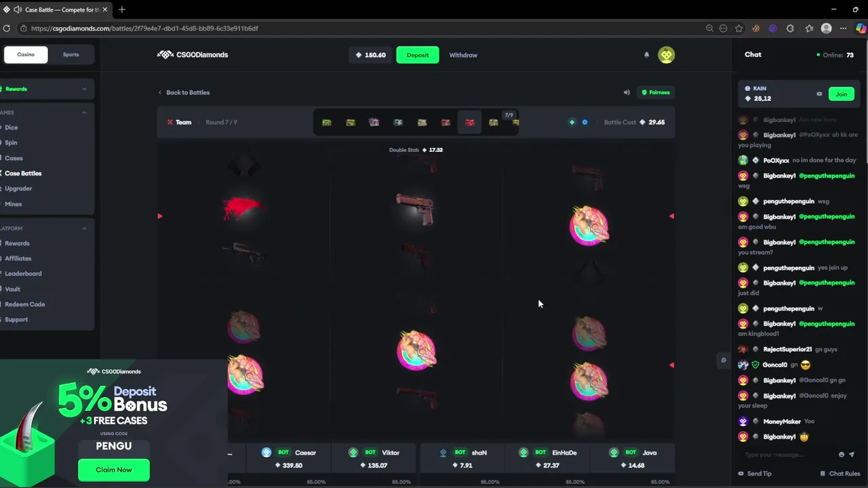
Task: Open a new browser tab
Action: [122, 9]
